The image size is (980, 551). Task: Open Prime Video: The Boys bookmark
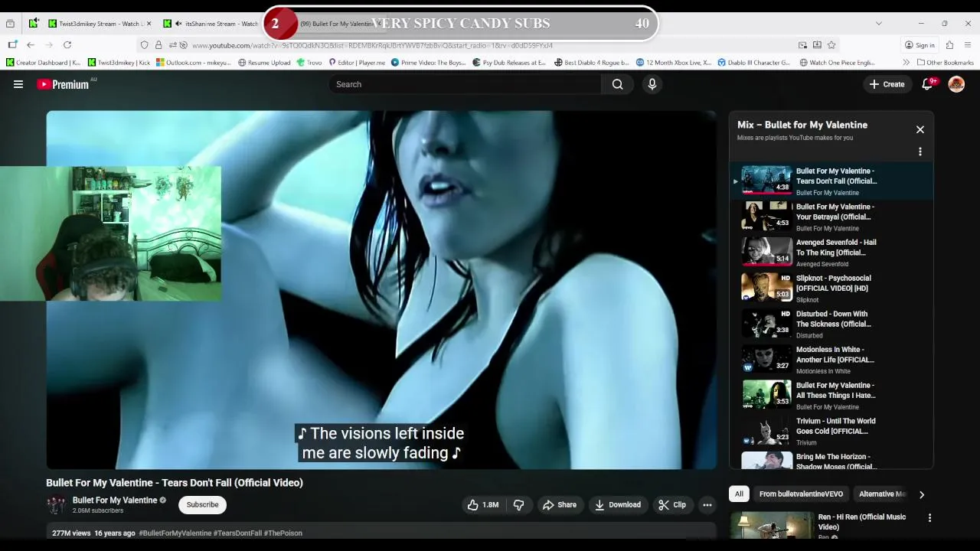click(x=429, y=63)
